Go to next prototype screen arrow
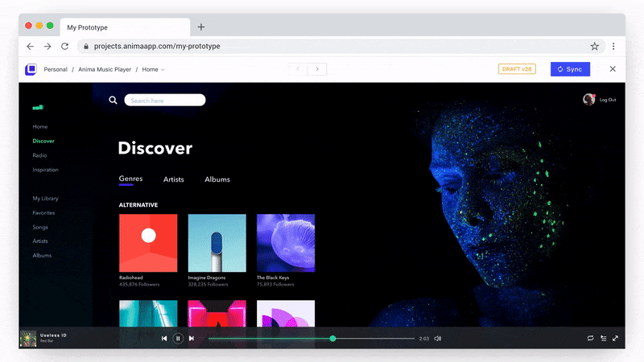Image resolution: width=644 pixels, height=362 pixels. pyautogui.click(x=318, y=69)
